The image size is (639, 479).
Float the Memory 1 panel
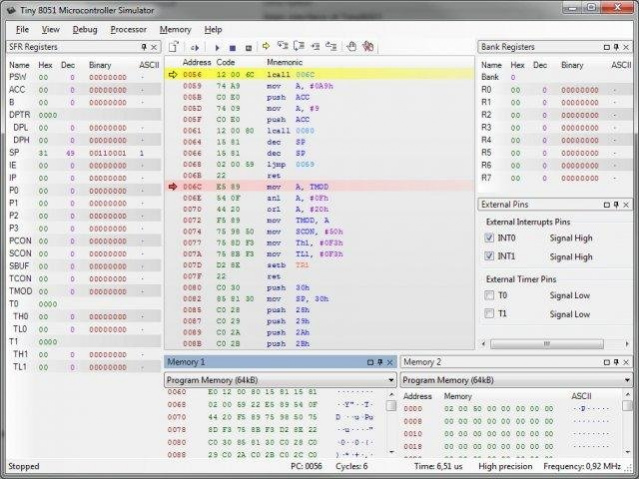pos(370,362)
